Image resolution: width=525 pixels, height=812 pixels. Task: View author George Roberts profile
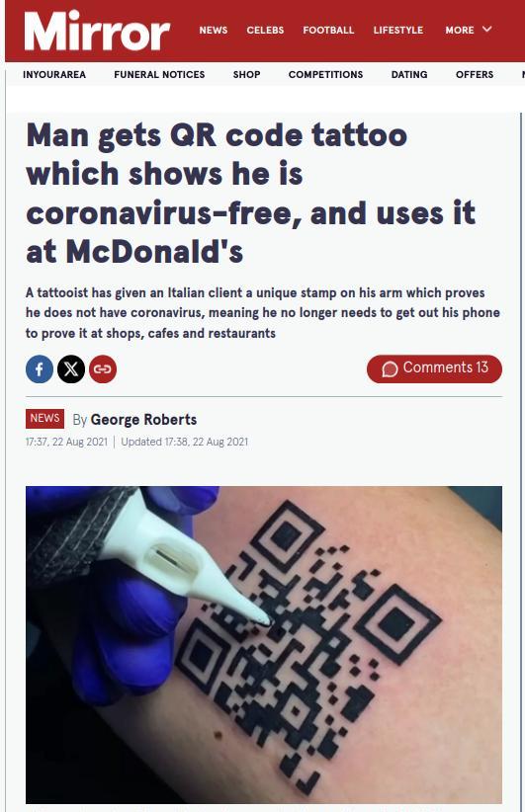point(143,420)
